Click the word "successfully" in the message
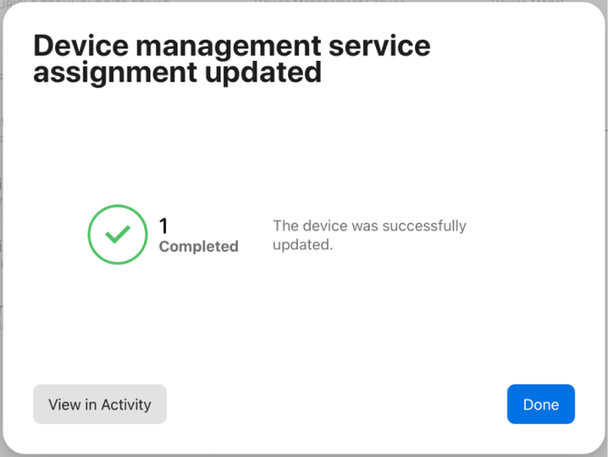608x457 pixels. click(425, 226)
